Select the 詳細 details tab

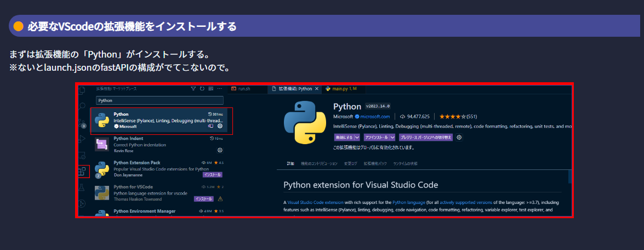coord(290,163)
